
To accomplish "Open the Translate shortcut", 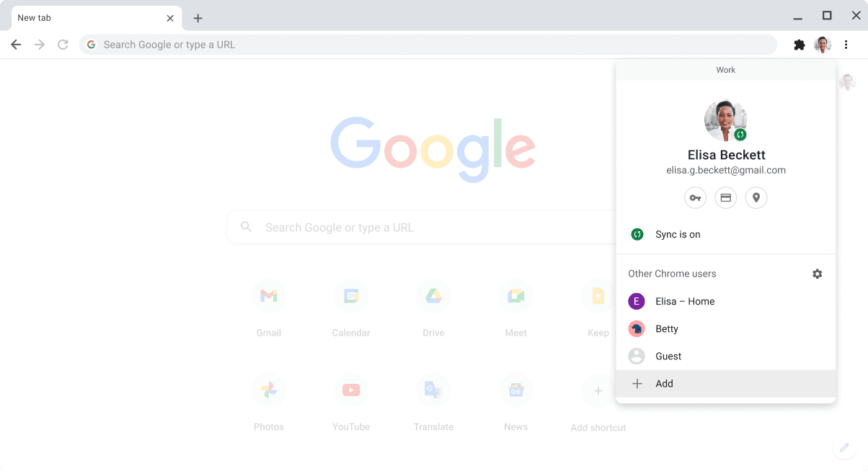I will click(x=433, y=403).
